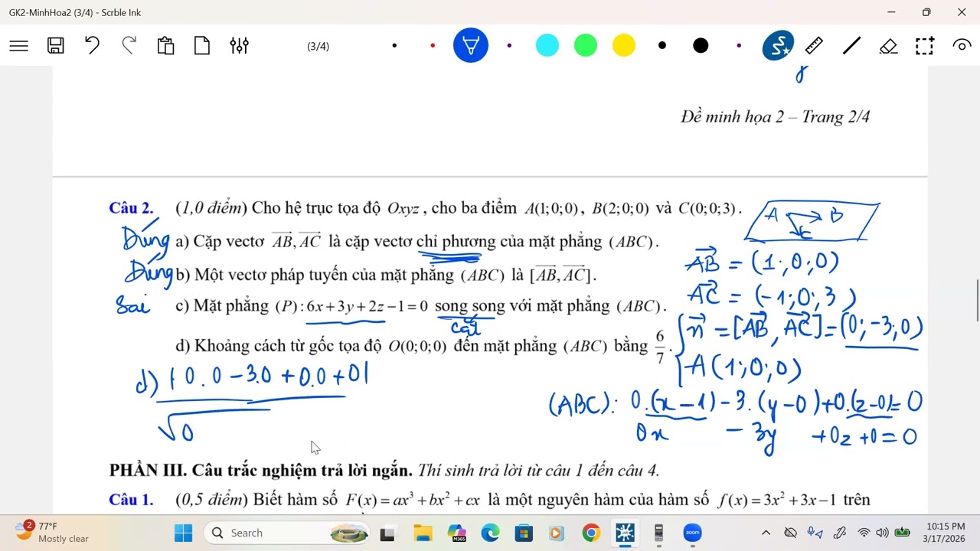Click the 'Câu 1.' label
Screen dimensions: 980x551
click(131, 500)
